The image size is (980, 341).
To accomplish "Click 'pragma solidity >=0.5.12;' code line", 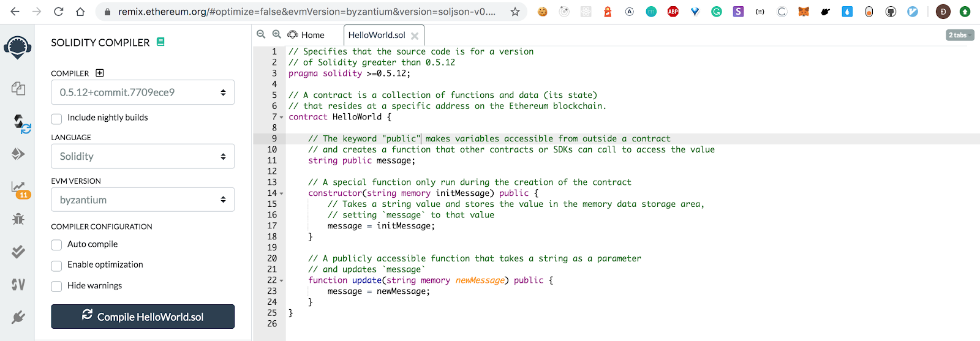I will tap(350, 73).
